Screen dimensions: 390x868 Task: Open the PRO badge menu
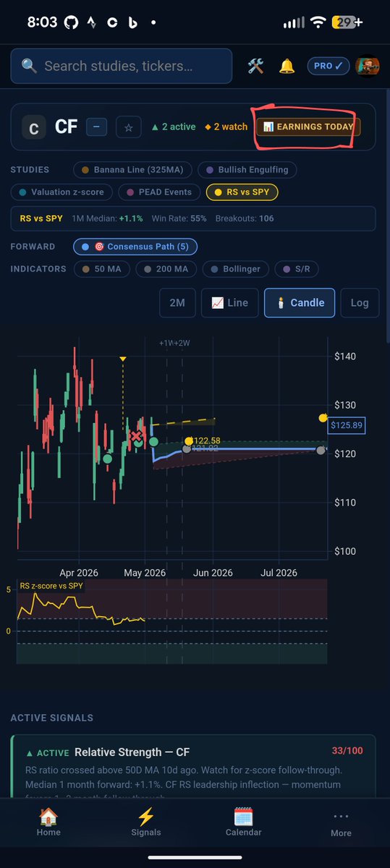pyautogui.click(x=328, y=66)
